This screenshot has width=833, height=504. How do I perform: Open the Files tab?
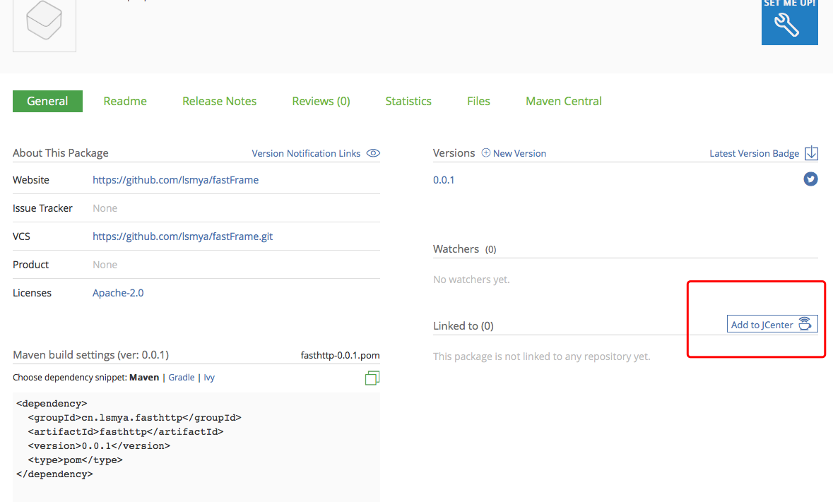[x=478, y=101]
